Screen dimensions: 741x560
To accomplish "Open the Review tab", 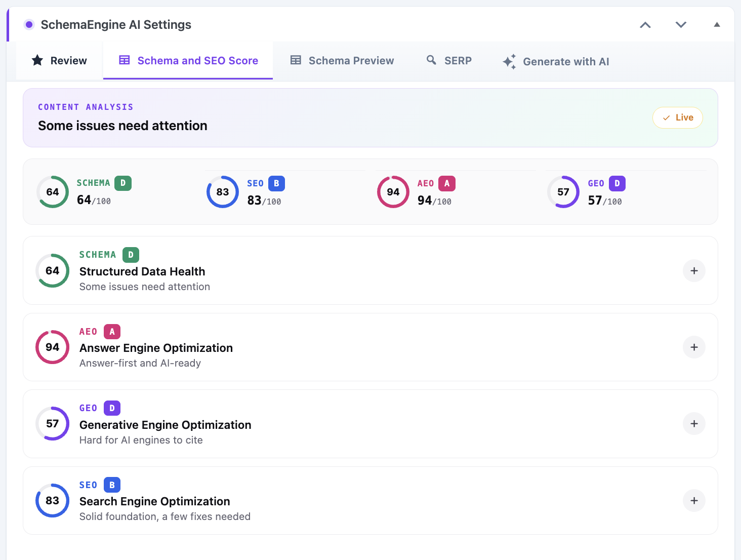I will (59, 61).
